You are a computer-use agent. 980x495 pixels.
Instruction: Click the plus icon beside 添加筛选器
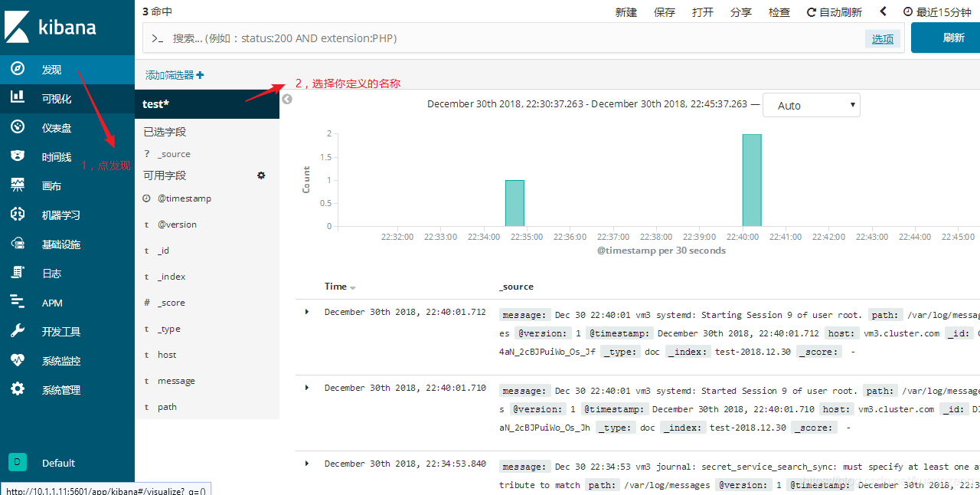(201, 75)
